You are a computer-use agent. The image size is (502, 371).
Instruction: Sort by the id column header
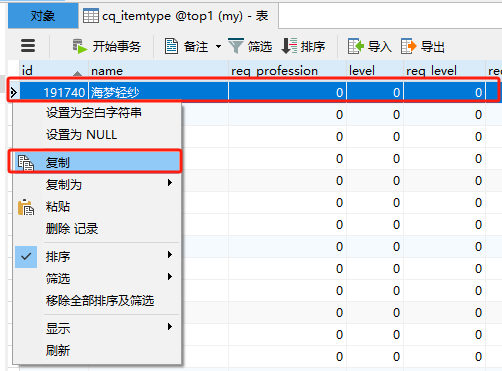(x=54, y=70)
